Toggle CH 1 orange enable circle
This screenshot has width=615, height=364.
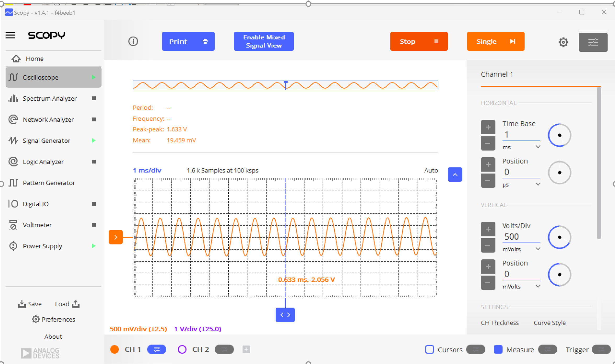[115, 349]
